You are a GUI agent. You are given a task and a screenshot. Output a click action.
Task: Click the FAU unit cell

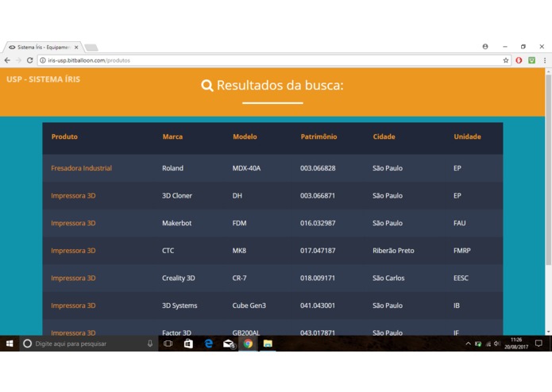point(459,223)
